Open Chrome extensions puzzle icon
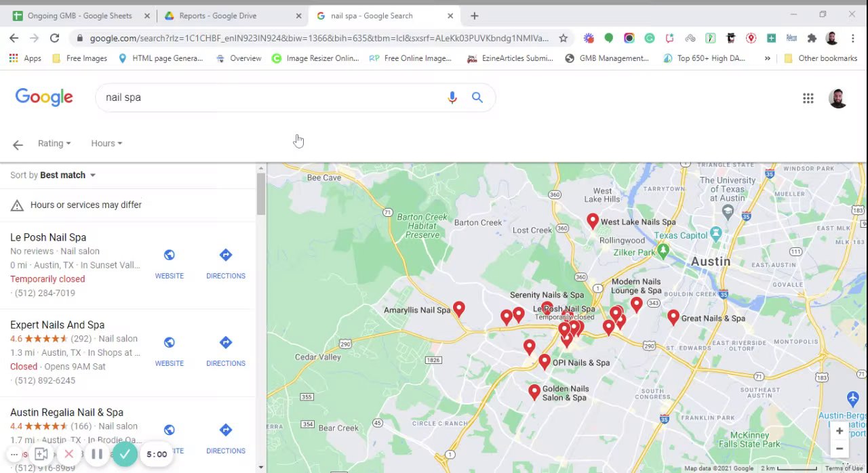868x473 pixels. point(812,38)
